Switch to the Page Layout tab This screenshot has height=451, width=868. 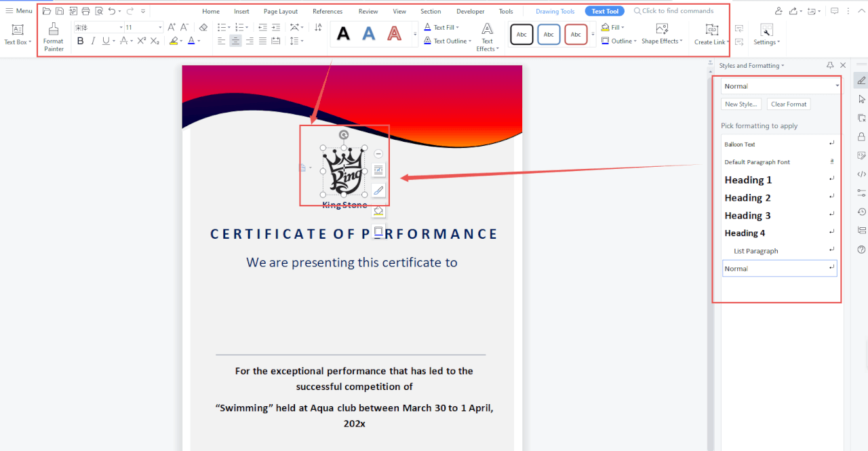(x=280, y=12)
